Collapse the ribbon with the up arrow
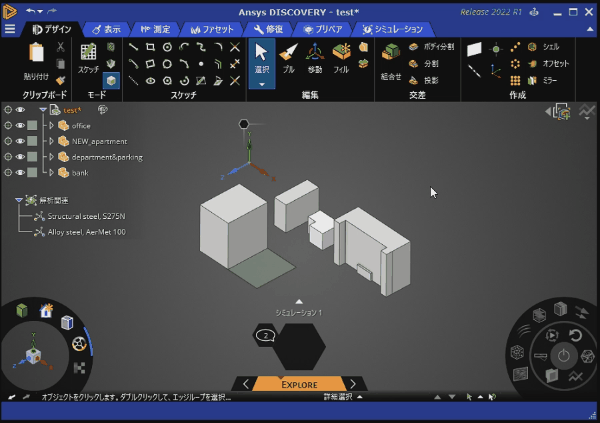The width and height of the screenshot is (600, 423). [590, 29]
